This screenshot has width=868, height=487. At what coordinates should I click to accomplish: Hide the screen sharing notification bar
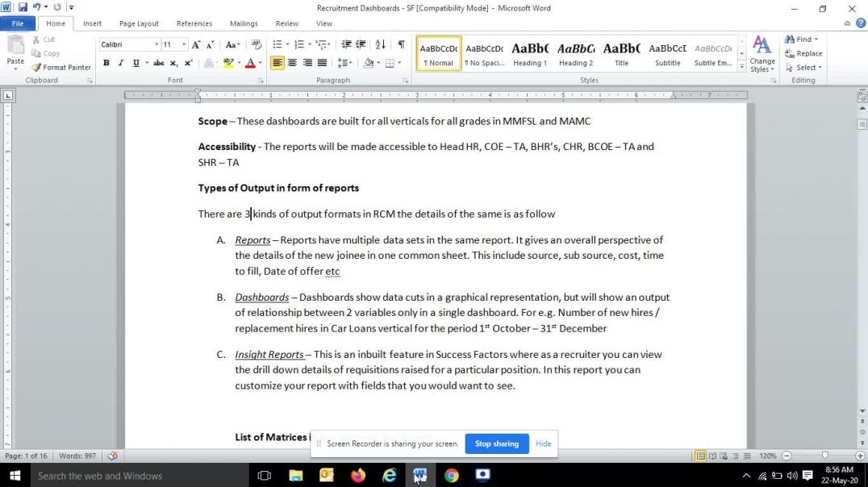pos(543,443)
